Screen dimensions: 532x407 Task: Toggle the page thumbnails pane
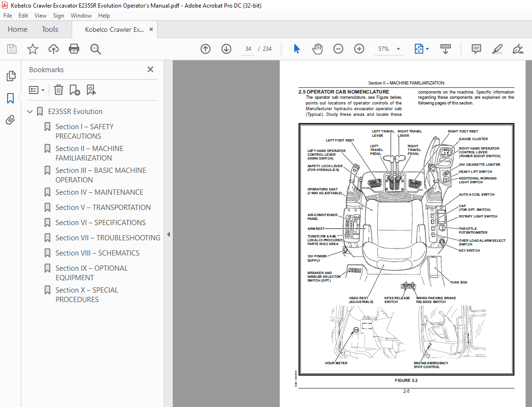pos(10,76)
